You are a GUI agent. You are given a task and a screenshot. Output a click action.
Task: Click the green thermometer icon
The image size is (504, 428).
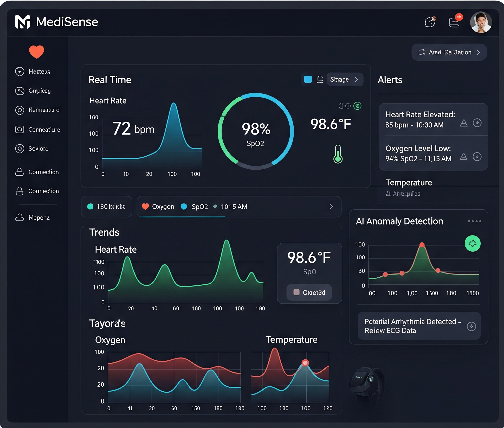(x=338, y=154)
